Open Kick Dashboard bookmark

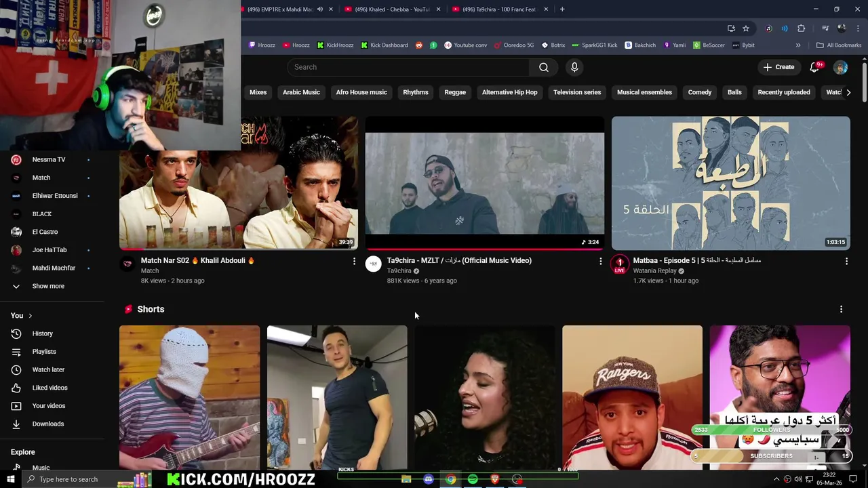384,45
